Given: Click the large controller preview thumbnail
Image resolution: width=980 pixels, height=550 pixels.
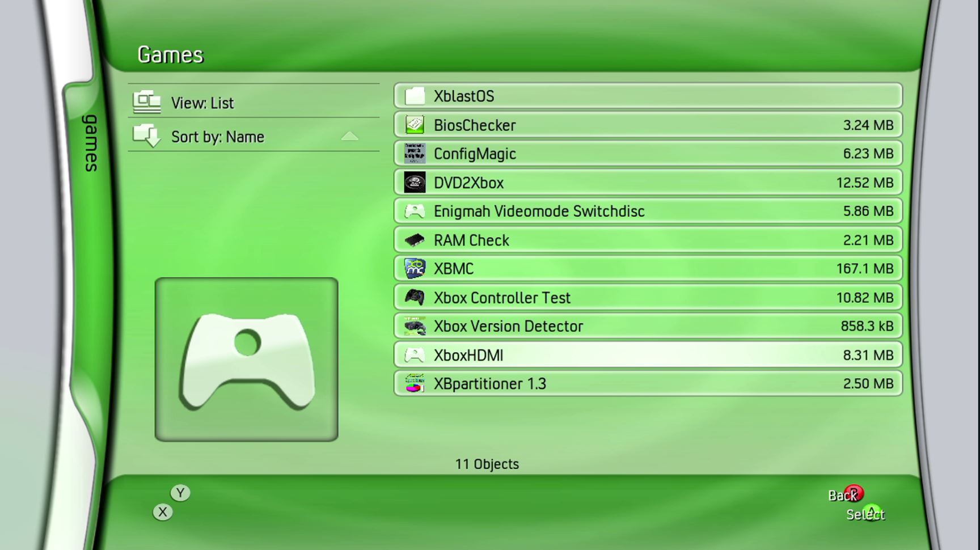Looking at the screenshot, I should point(247,359).
